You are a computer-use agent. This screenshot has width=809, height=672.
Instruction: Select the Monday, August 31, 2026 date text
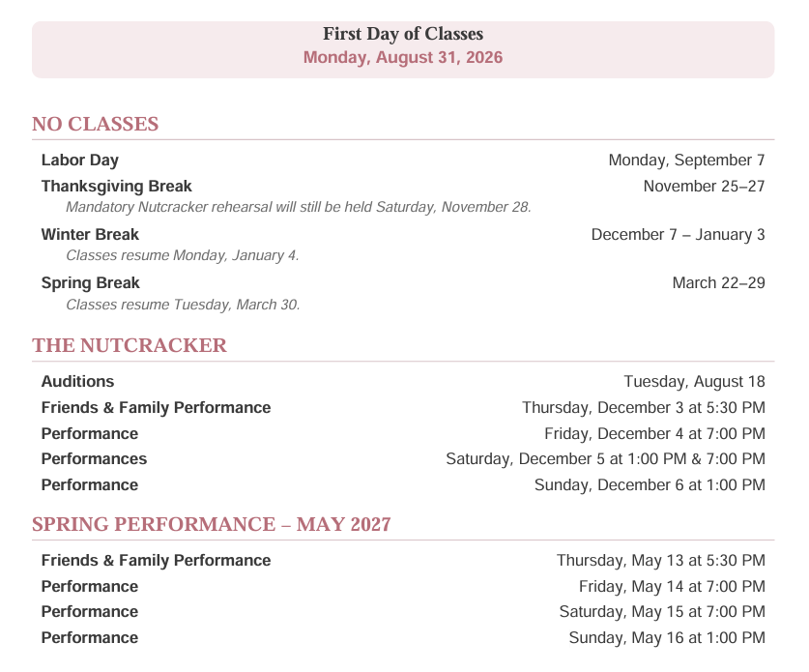point(403,57)
